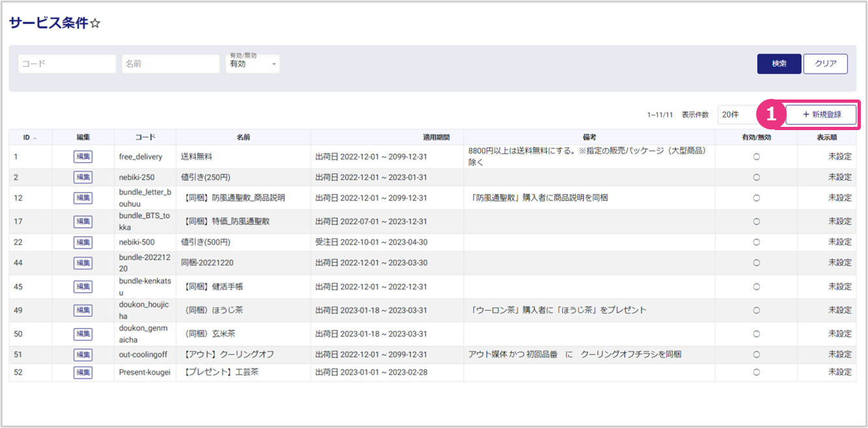The width and height of the screenshot is (868, 428).
Task: Click the edit button for free_delivery row
Action: coord(83,157)
